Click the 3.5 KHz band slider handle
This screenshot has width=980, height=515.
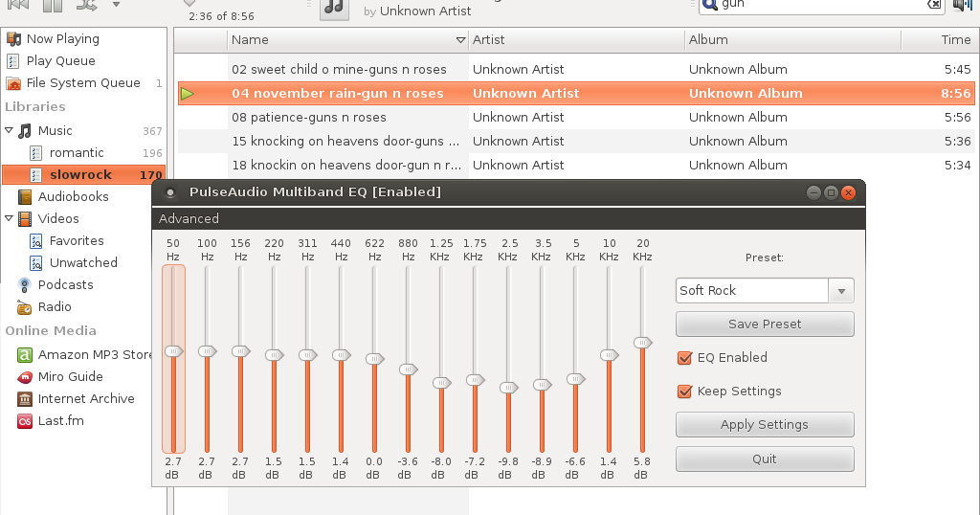coord(542,385)
